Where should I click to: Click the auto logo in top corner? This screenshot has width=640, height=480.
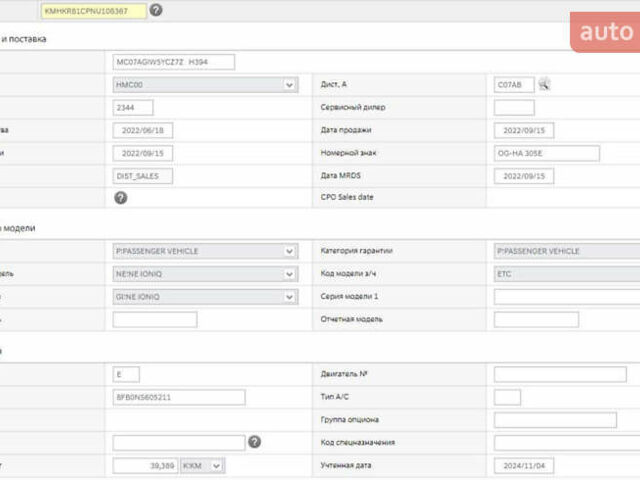607,32
